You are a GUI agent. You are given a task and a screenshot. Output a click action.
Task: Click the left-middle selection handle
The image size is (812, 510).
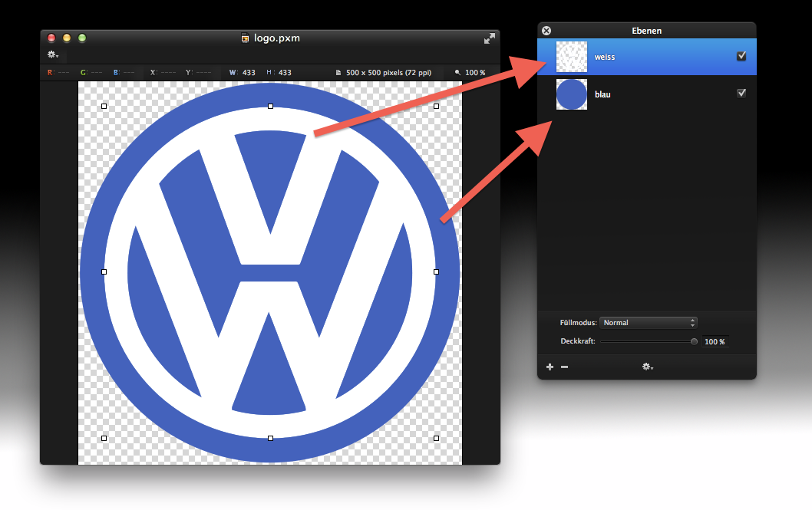pyautogui.click(x=104, y=271)
